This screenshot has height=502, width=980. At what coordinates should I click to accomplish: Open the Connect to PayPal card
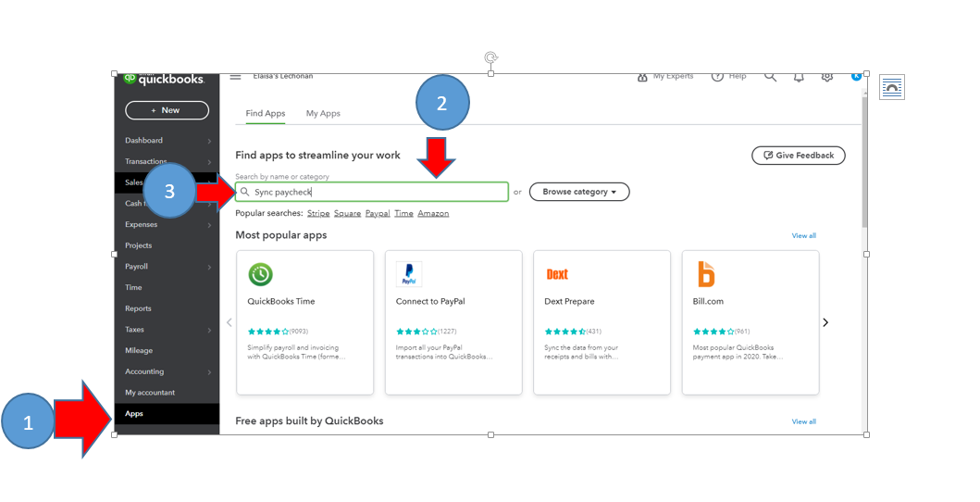453,322
